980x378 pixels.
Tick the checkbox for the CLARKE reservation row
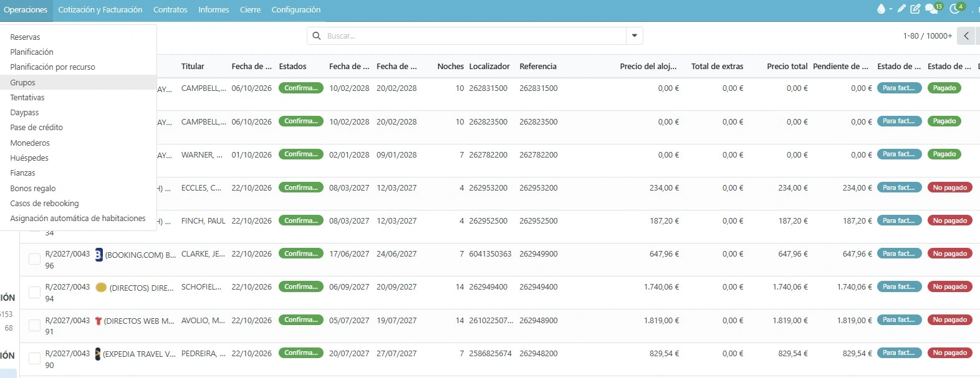coord(35,259)
